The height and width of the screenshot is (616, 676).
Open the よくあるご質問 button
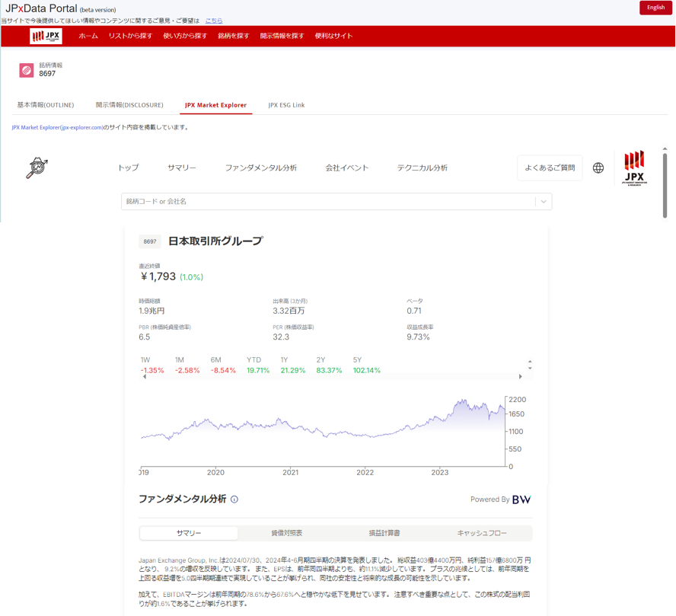tap(550, 168)
